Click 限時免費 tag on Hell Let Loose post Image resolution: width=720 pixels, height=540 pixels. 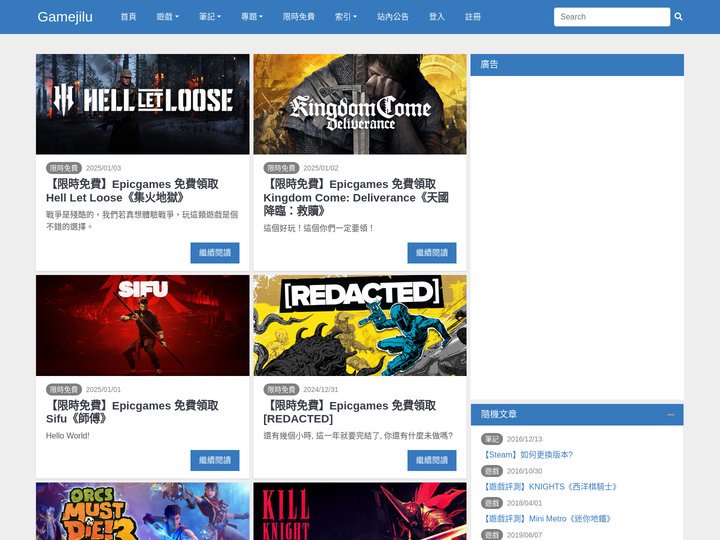tap(64, 168)
